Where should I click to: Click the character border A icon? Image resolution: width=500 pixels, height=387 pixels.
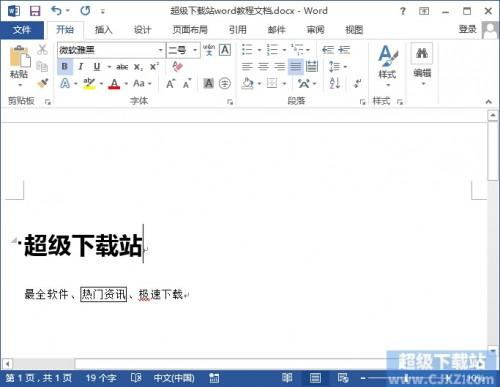(225, 50)
